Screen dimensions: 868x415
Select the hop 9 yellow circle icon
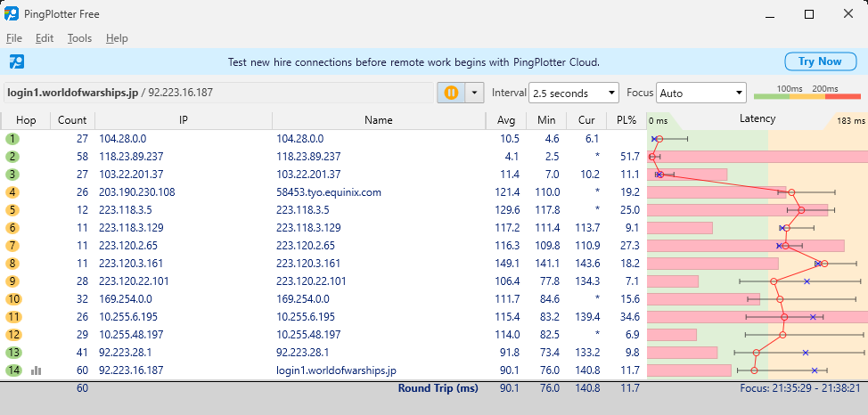[x=12, y=281]
